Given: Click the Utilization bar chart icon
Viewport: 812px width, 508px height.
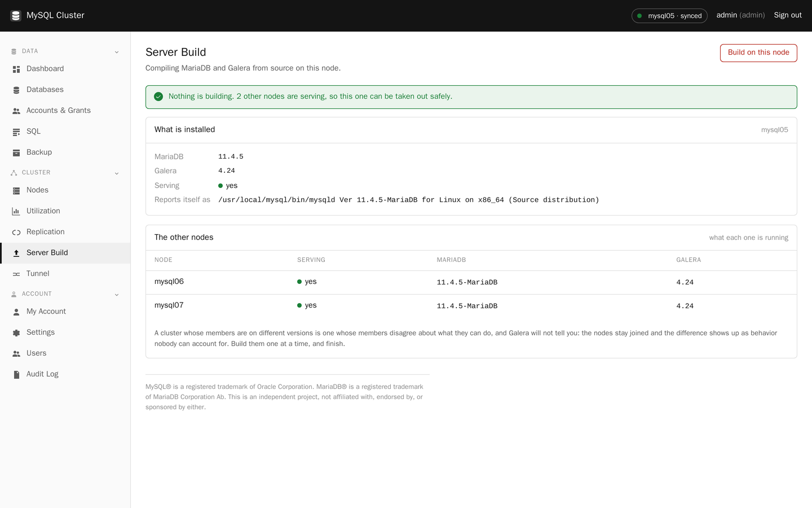Looking at the screenshot, I should pyautogui.click(x=16, y=211).
